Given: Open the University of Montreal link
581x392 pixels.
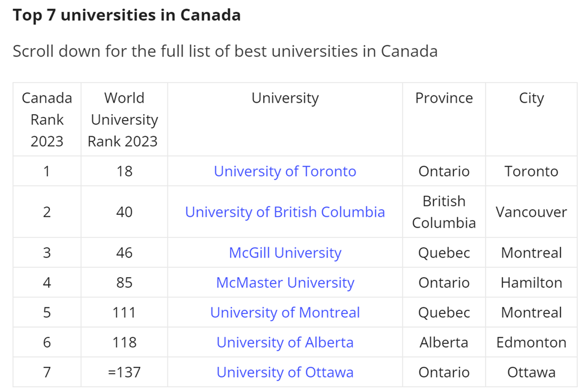Looking at the screenshot, I should [285, 313].
